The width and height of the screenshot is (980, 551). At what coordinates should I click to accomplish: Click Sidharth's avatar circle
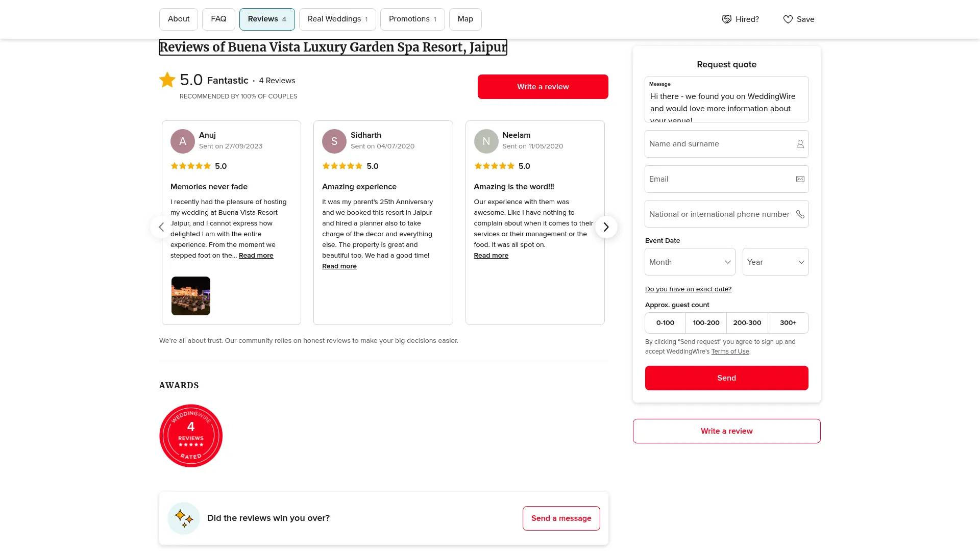coord(334,141)
